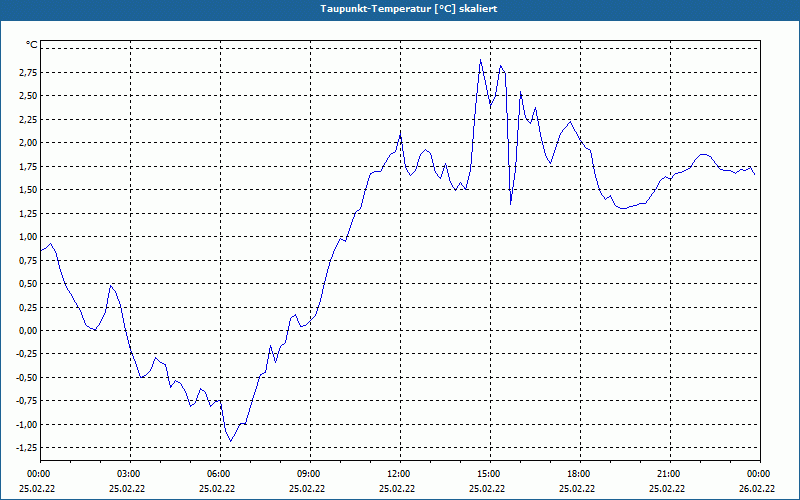Click the curve's highest peak near 15:00
This screenshot has width=800, height=500.
[480, 60]
